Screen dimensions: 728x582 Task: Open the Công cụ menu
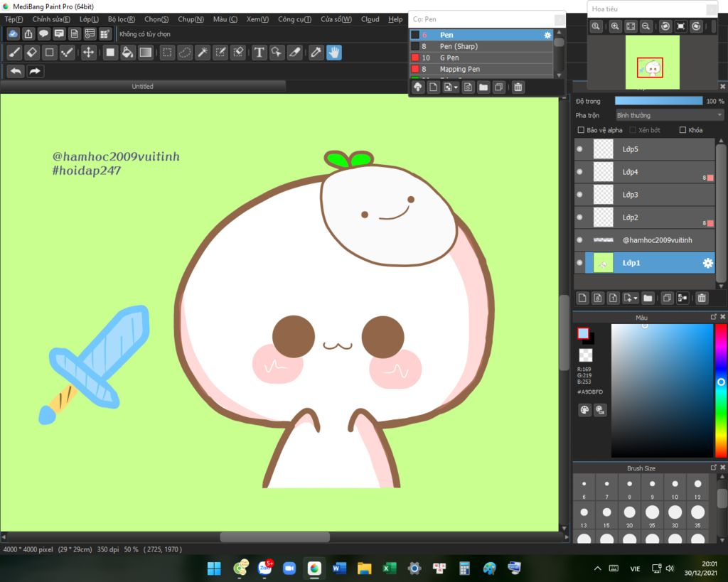coord(294,19)
